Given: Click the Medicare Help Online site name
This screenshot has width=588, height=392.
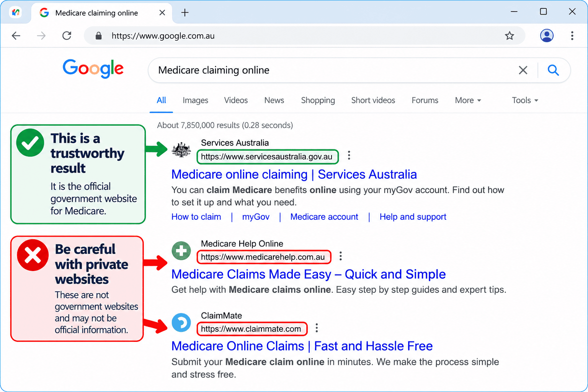Looking at the screenshot, I should [242, 244].
